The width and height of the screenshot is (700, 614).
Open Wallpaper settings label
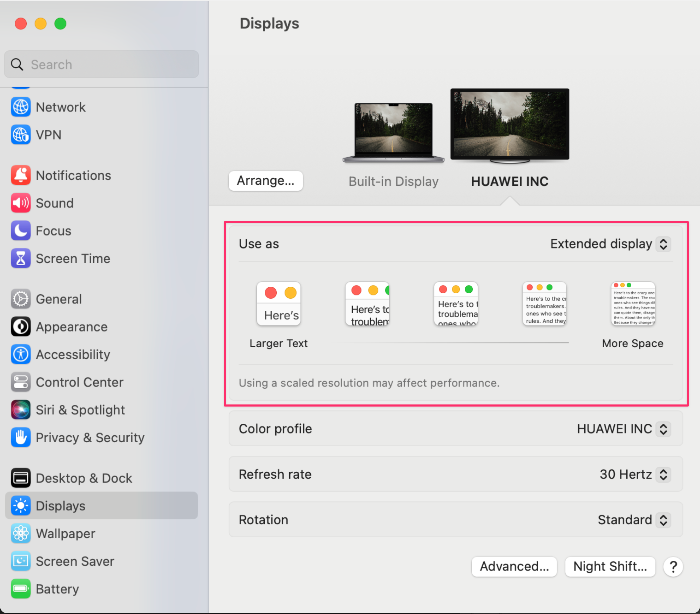[x=66, y=534]
